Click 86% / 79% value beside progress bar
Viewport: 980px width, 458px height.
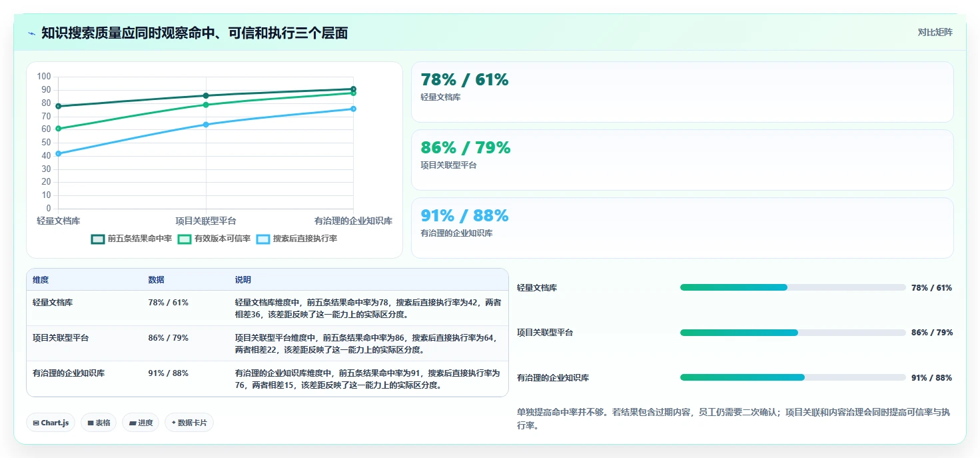coord(932,333)
